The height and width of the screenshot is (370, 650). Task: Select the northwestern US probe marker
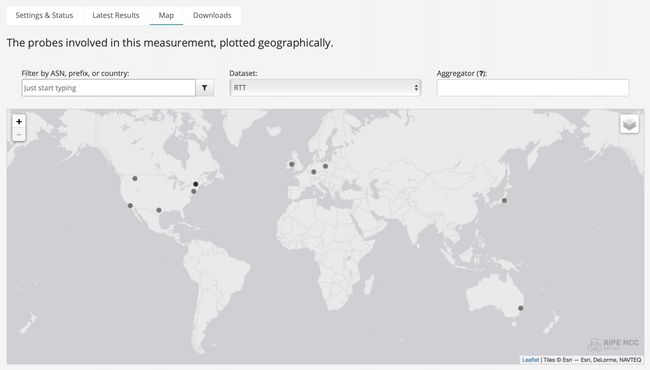135,179
